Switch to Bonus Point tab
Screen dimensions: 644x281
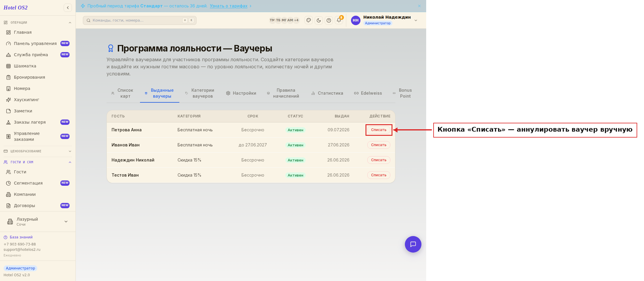pyautogui.click(x=402, y=93)
